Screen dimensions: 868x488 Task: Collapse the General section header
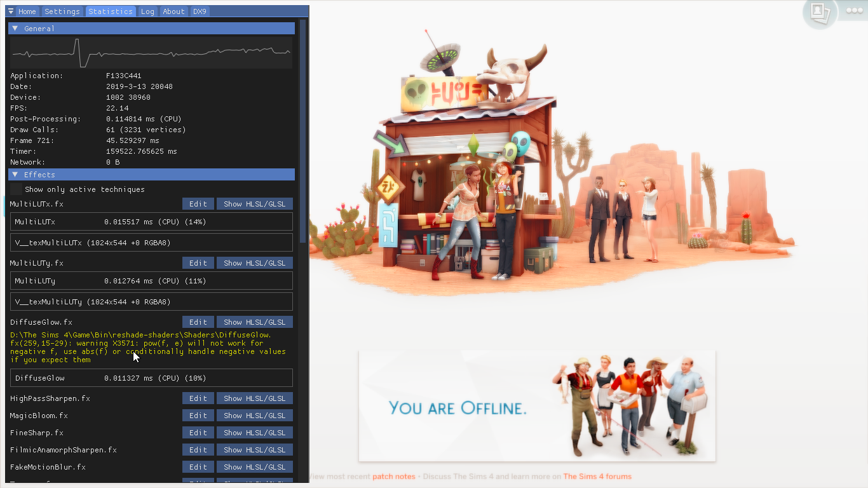click(151, 29)
